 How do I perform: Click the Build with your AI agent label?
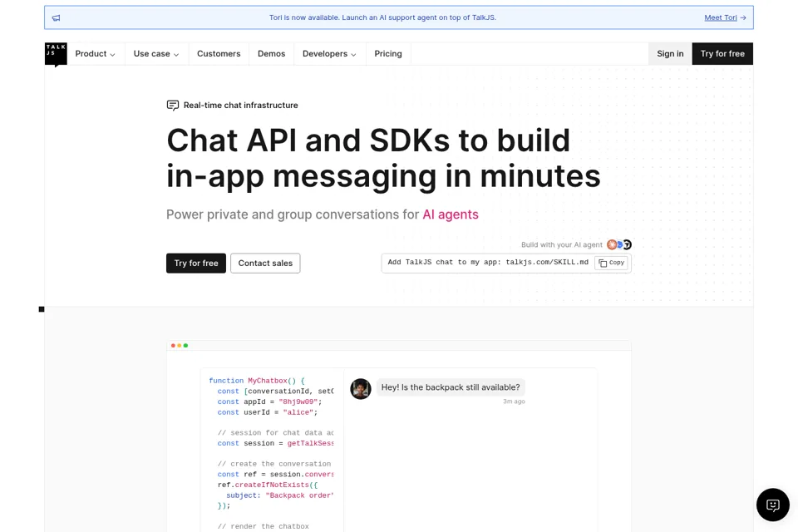pos(561,245)
